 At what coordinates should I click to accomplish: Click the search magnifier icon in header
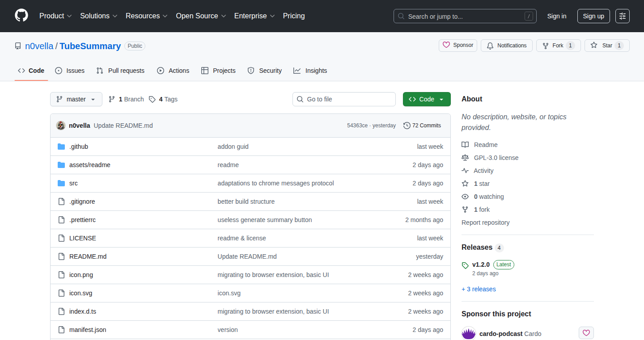click(401, 16)
